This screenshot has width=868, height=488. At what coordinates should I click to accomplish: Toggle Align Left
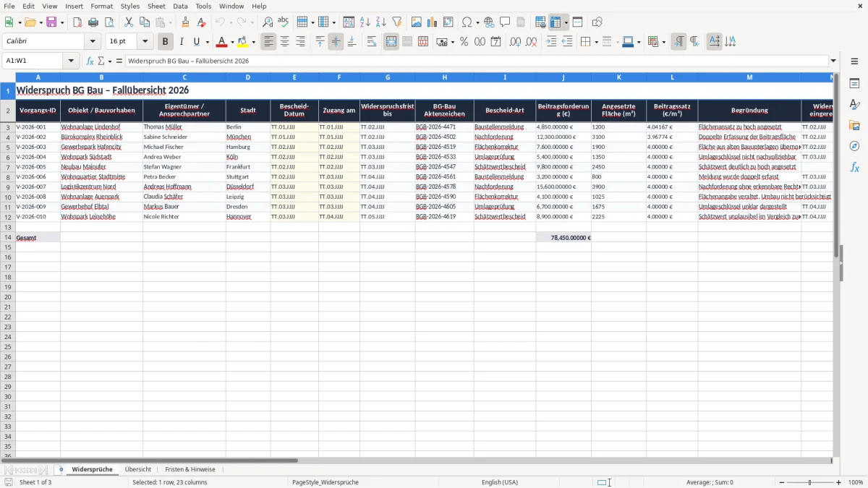[268, 42]
